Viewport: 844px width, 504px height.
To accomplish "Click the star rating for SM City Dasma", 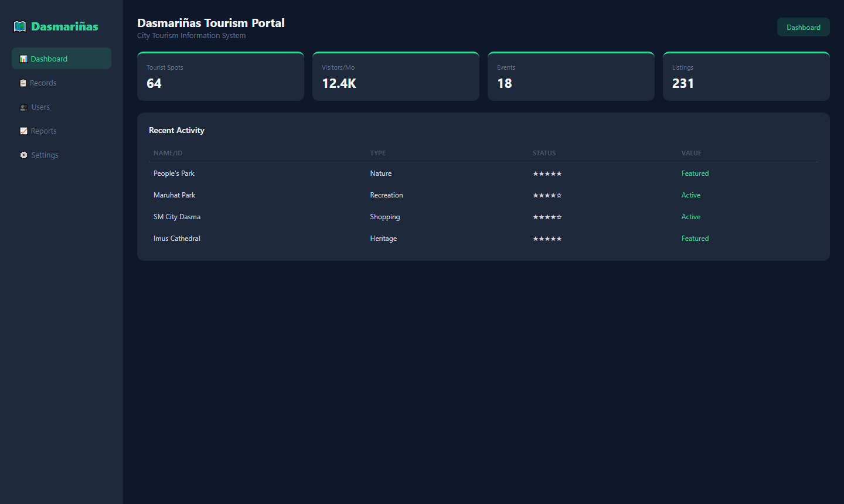I will pyautogui.click(x=547, y=217).
